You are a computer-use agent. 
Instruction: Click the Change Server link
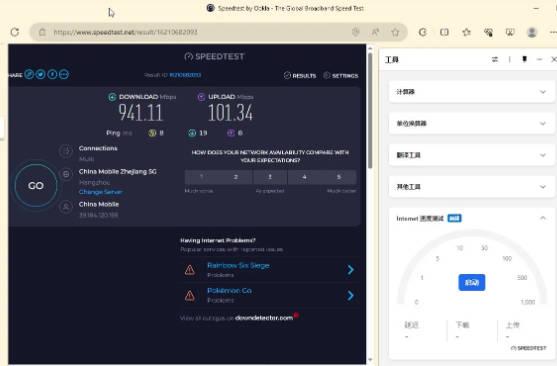tap(101, 192)
